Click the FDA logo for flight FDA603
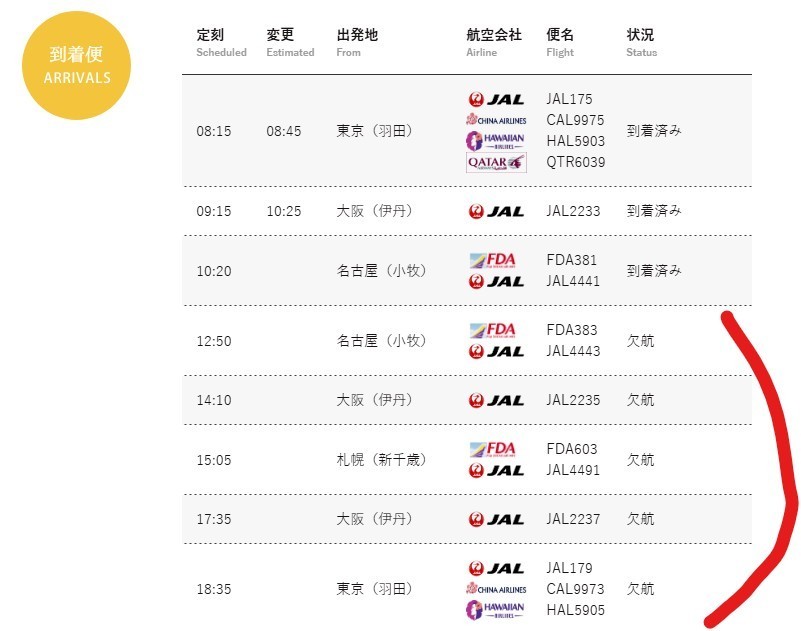The image size is (801, 631). (492, 450)
